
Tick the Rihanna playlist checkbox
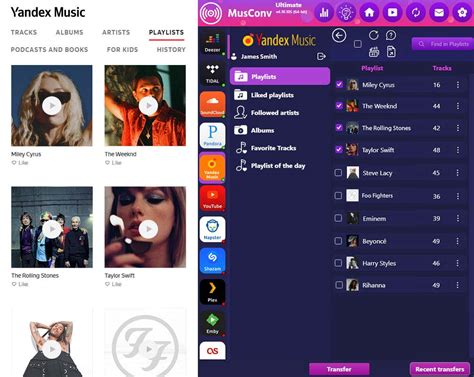pyautogui.click(x=339, y=285)
